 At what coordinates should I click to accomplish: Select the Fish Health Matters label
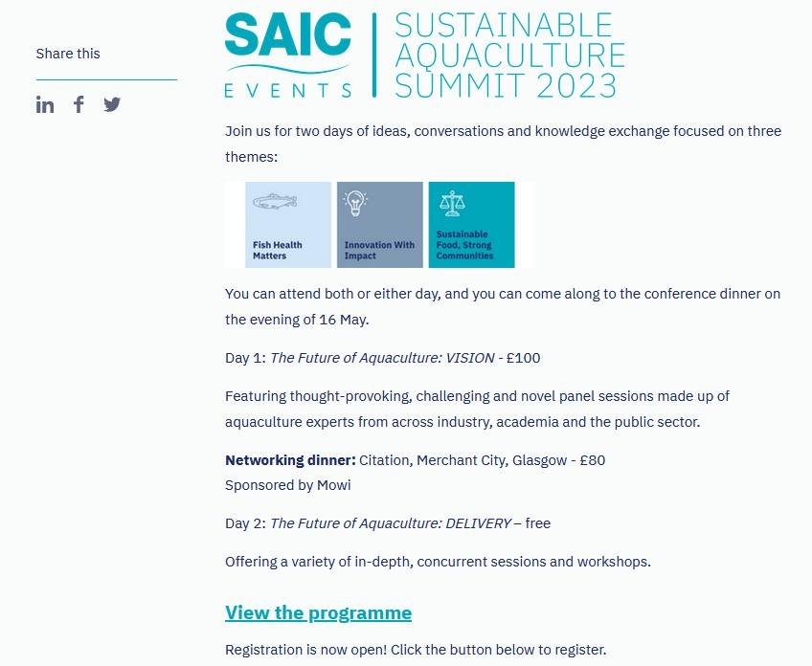click(x=278, y=250)
